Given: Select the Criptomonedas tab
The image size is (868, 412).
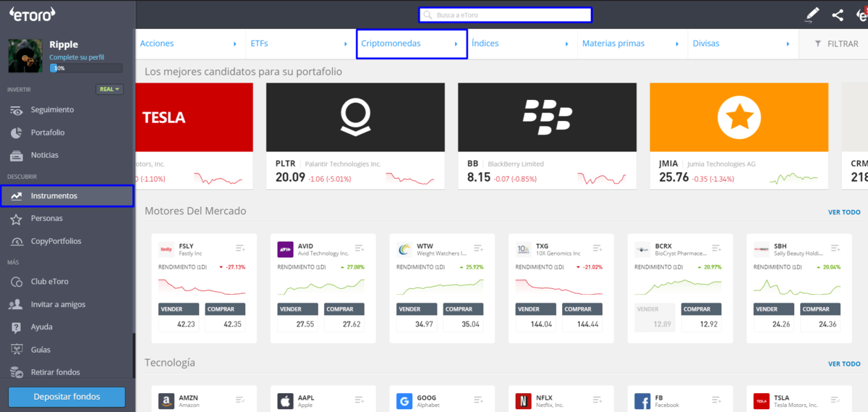Looking at the screenshot, I should pos(411,44).
